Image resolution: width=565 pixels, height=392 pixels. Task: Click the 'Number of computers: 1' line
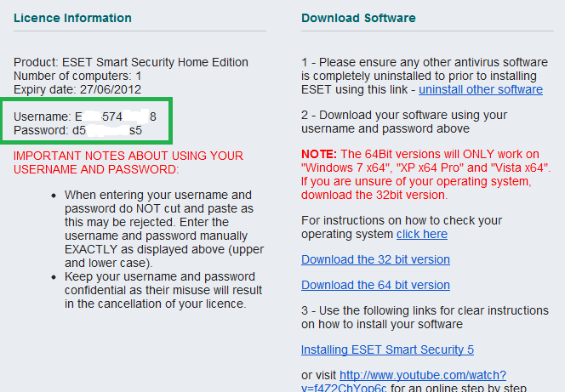77,76
